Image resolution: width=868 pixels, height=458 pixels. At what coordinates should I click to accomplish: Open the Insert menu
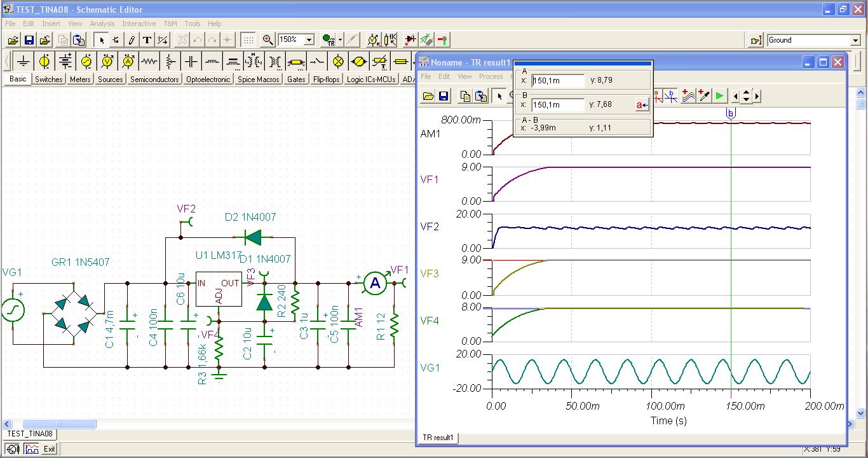click(51, 24)
